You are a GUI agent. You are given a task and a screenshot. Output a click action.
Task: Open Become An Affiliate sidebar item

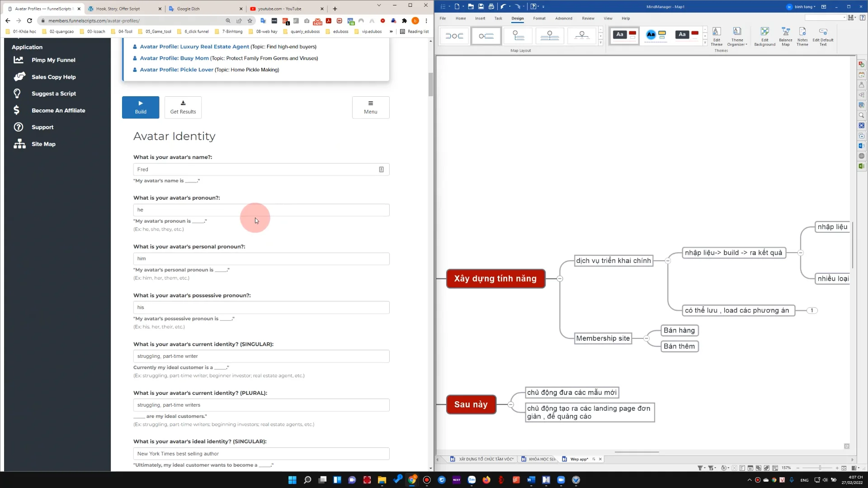click(x=58, y=110)
